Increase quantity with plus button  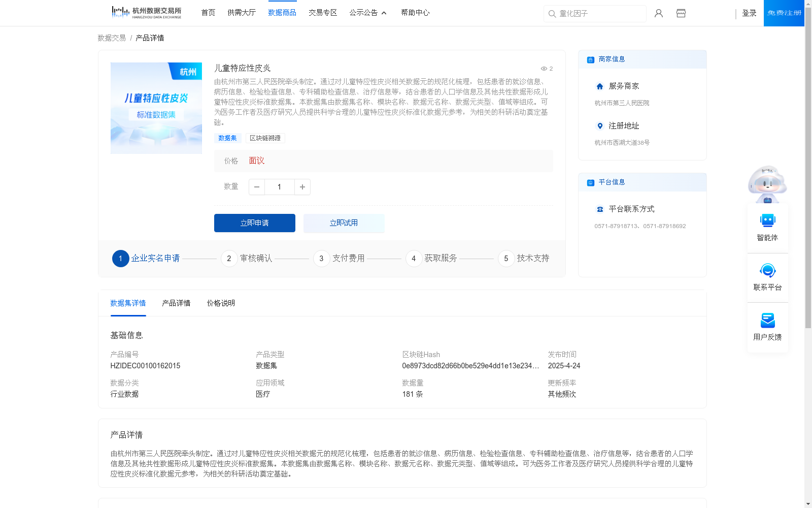coord(302,187)
